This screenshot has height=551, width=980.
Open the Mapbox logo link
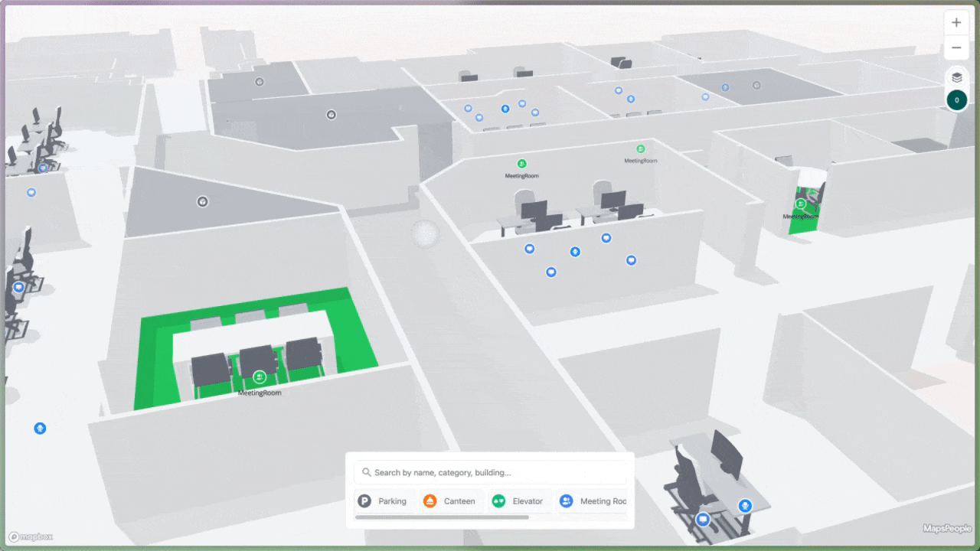click(25, 537)
